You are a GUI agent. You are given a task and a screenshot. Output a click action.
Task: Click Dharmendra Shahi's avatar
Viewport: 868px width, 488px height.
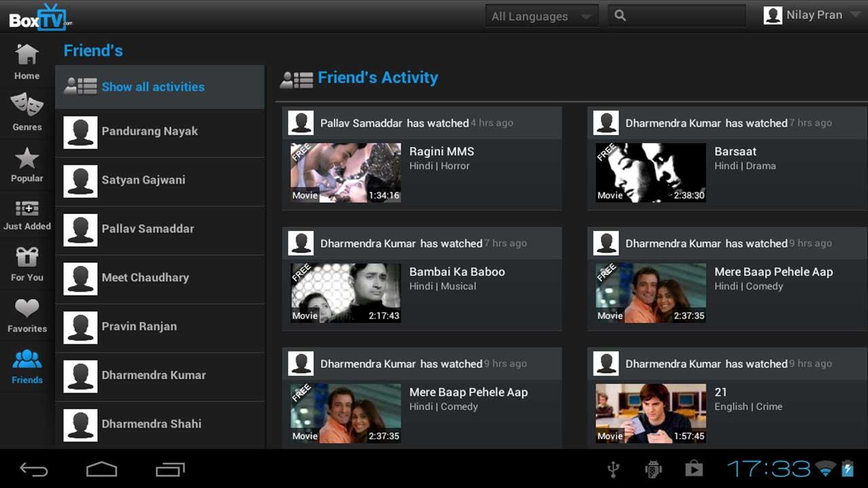81,425
